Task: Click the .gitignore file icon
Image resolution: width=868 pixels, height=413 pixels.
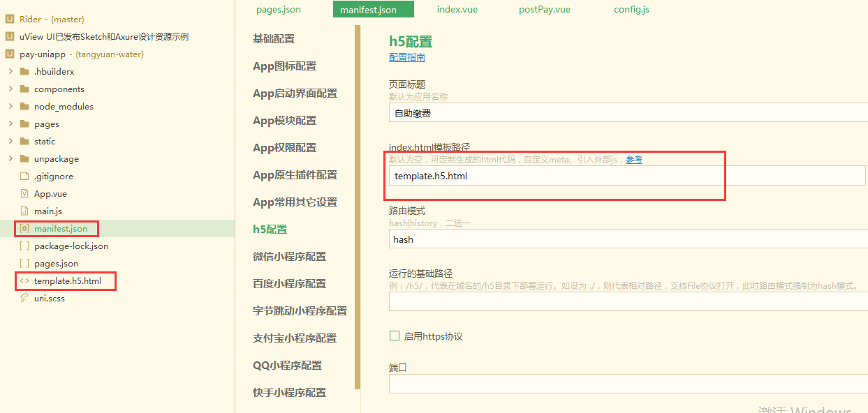Action: pyautogui.click(x=24, y=177)
